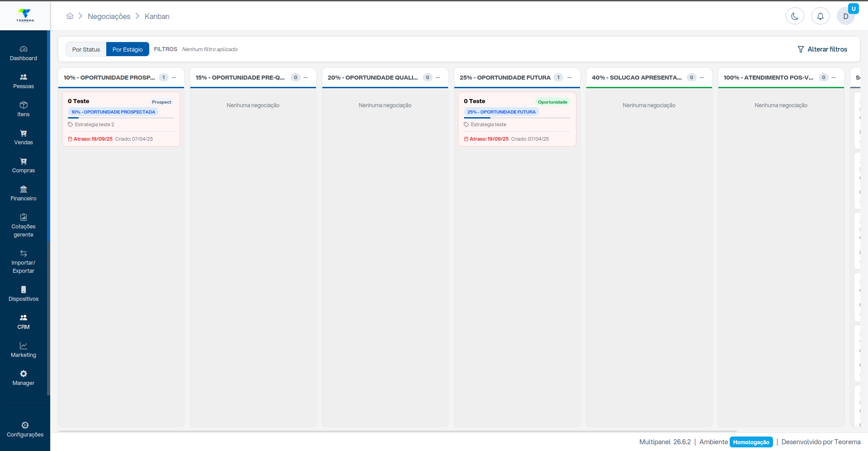Click the Teorema logo
Screen dimensions: 868x451
pyautogui.click(x=25, y=15)
